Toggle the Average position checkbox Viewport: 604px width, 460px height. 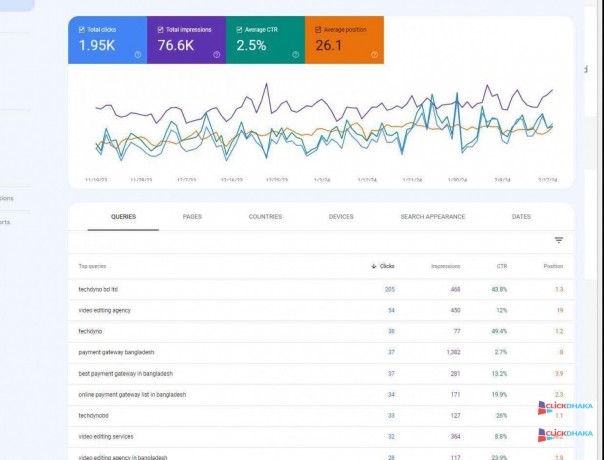(x=318, y=30)
